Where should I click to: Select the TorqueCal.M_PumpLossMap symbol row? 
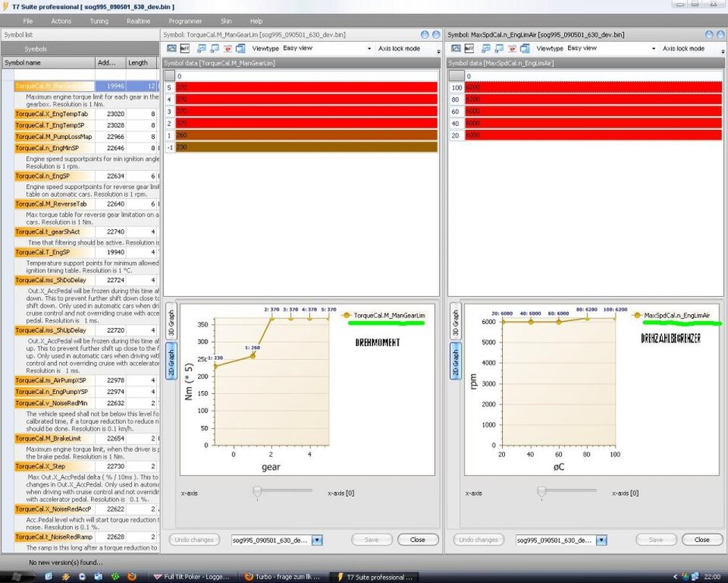click(x=86, y=137)
